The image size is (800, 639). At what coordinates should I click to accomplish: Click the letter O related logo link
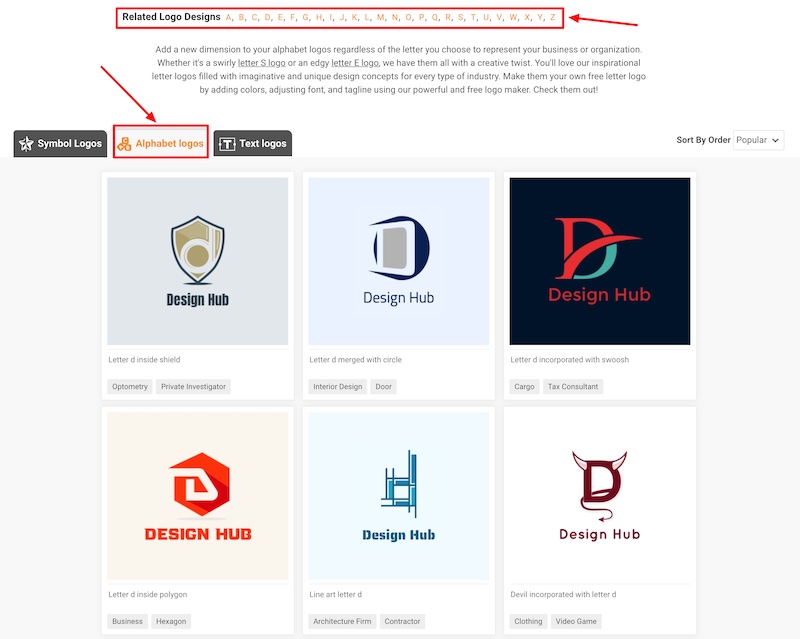click(x=408, y=17)
